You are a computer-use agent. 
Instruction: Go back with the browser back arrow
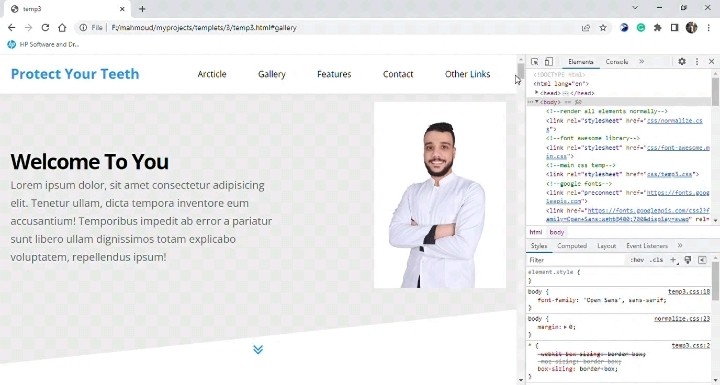[x=11, y=28]
